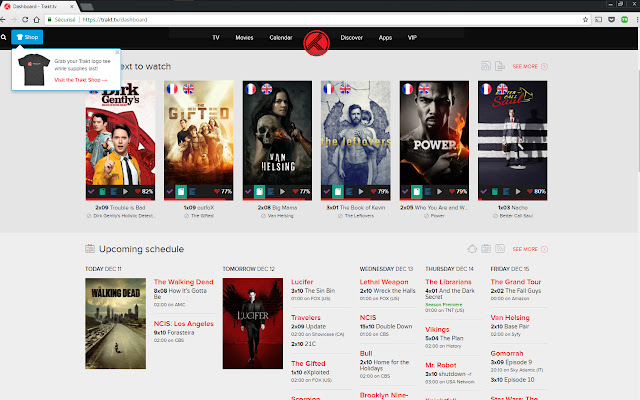Screen dimensions: 640x400
Task: Click the play icon on Van Helsing
Action: coord(282,191)
